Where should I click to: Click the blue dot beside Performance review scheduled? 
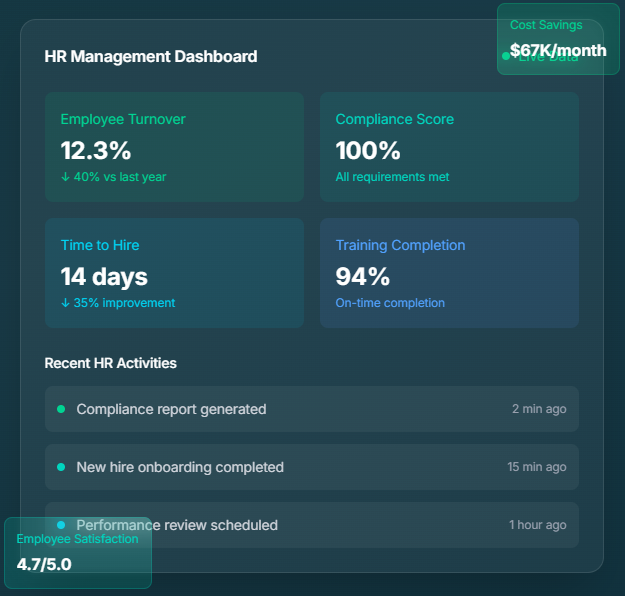coord(61,525)
